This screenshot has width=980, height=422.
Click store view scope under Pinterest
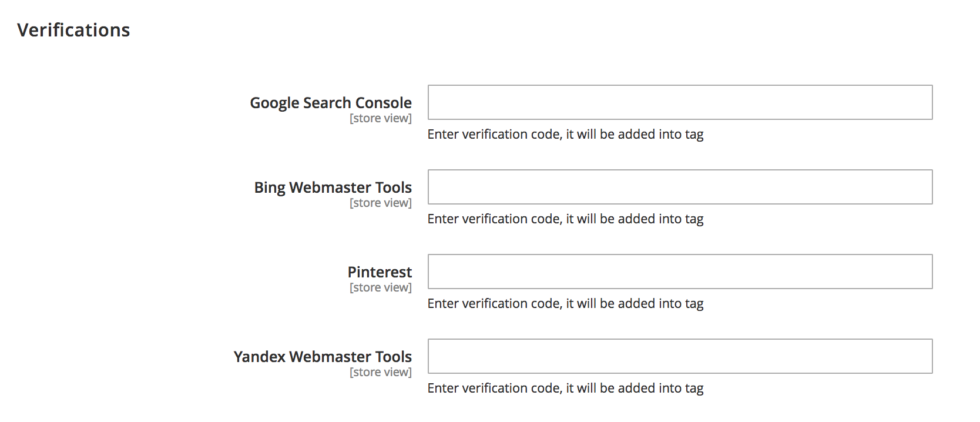(x=381, y=287)
